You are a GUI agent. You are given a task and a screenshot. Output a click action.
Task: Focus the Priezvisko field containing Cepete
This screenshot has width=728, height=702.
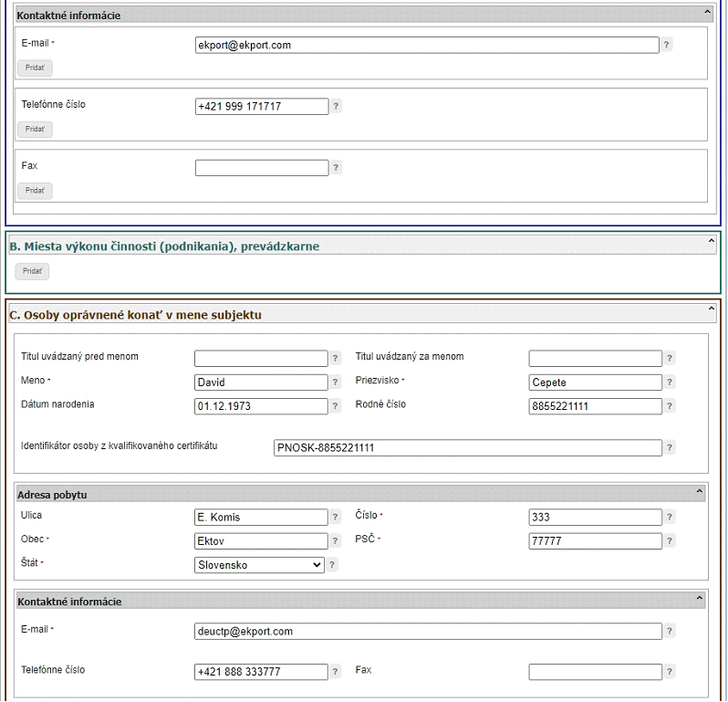click(595, 382)
